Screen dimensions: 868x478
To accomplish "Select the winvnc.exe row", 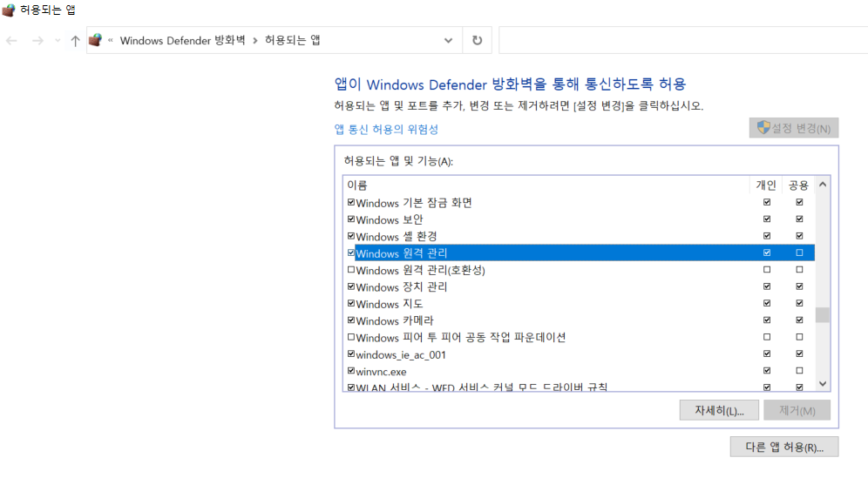I will [579, 371].
